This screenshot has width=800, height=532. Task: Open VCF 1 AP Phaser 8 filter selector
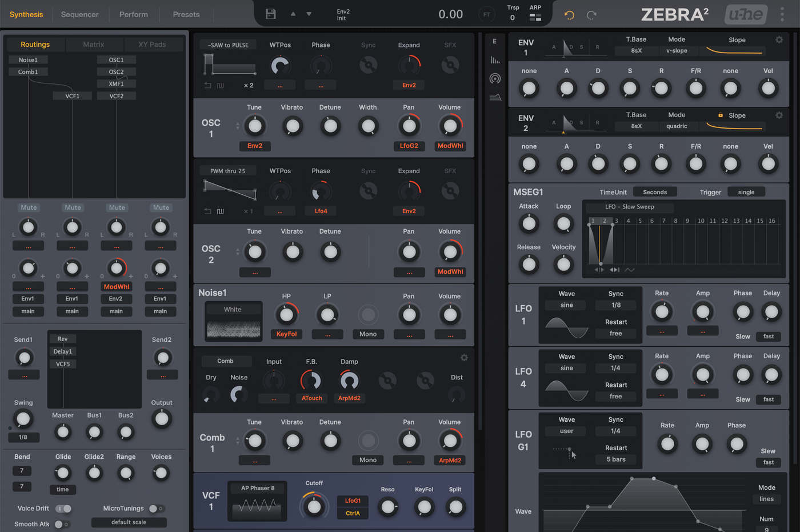pos(258,488)
